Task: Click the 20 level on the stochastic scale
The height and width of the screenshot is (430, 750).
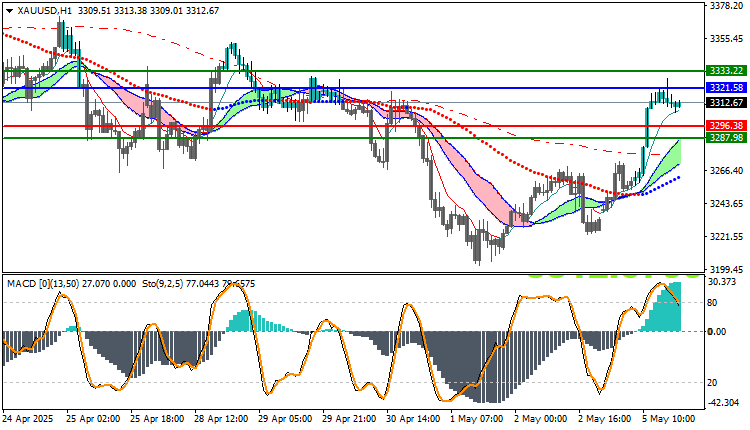Action: (712, 383)
